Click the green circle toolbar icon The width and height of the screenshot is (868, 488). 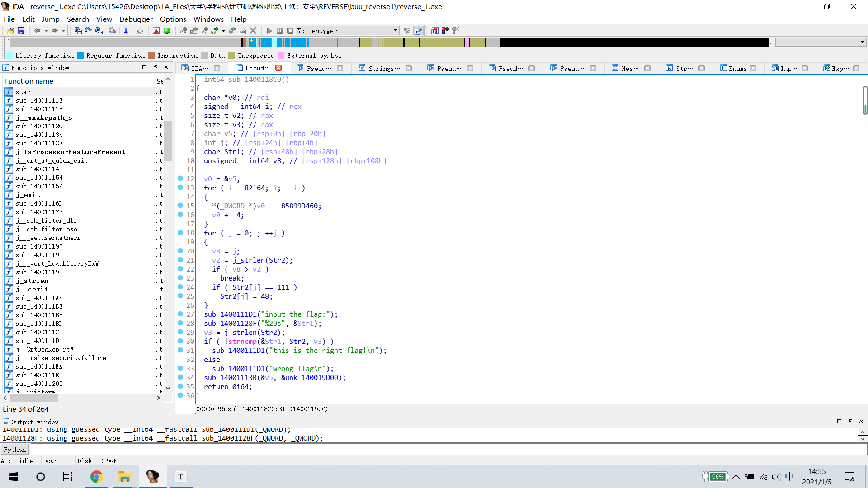[x=167, y=31]
